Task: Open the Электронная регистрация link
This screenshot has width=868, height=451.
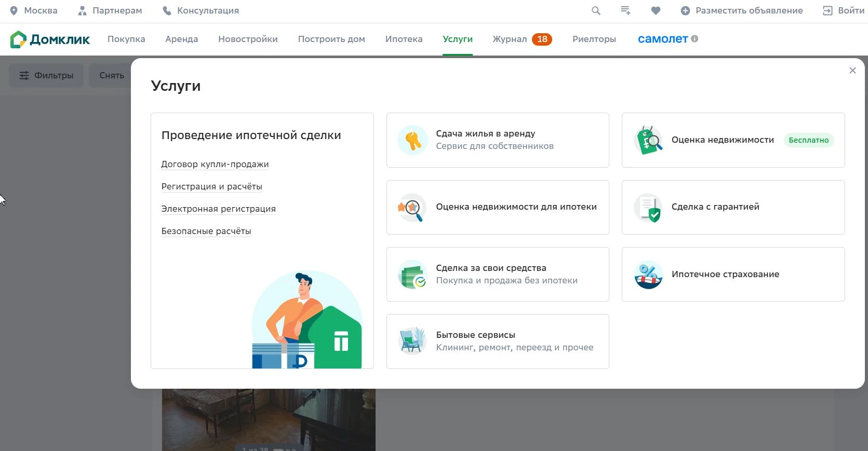Action: (x=218, y=209)
